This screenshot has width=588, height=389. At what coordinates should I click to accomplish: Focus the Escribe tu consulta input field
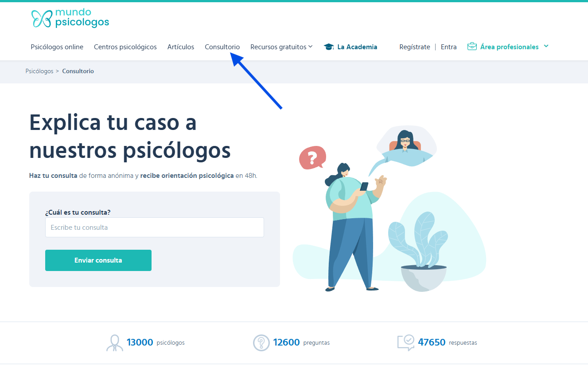coord(155,227)
